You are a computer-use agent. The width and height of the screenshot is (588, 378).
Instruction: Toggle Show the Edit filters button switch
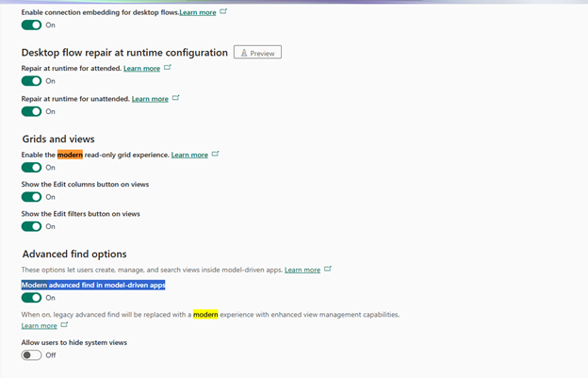click(31, 226)
